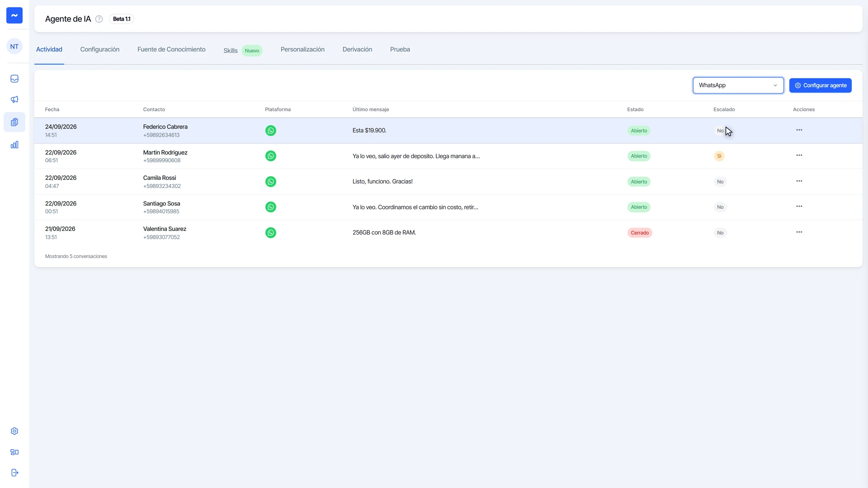Screen dimensions: 868x488
Task: Click WhatsApp icon in Camila Rossi row
Action: tap(271, 182)
